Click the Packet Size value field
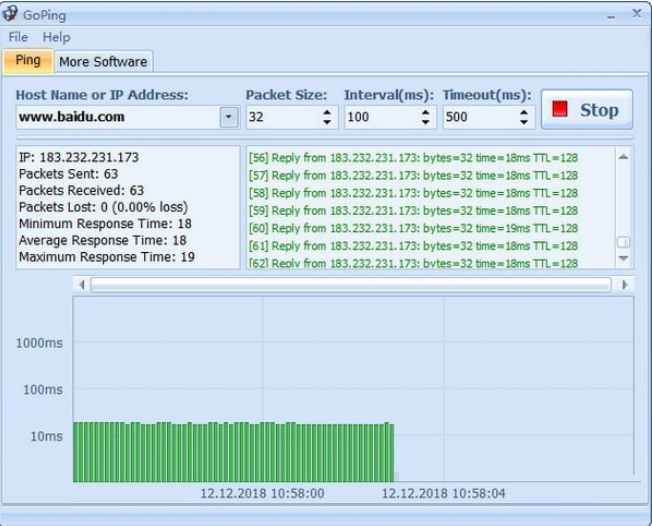Screen dimensions: 652x526 [x=282, y=117]
